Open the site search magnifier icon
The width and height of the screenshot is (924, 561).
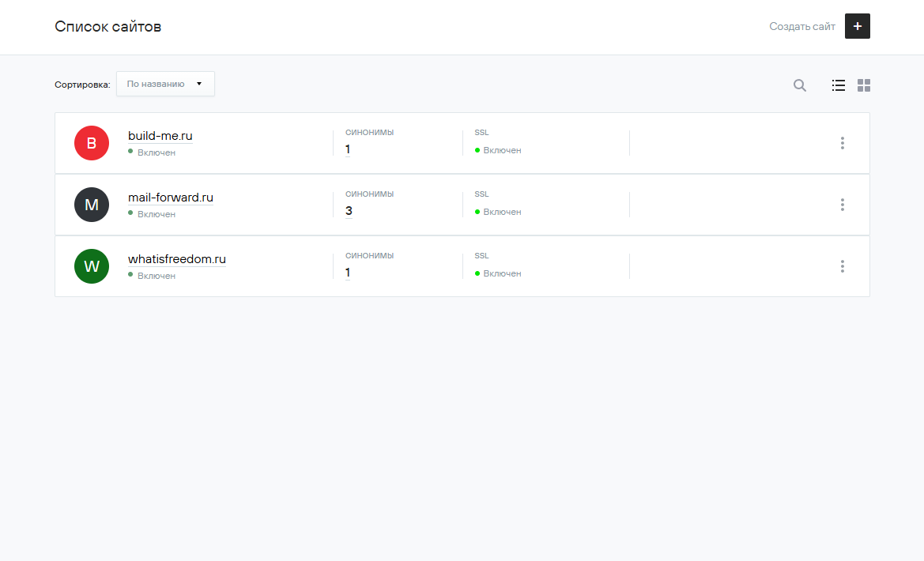tap(800, 85)
